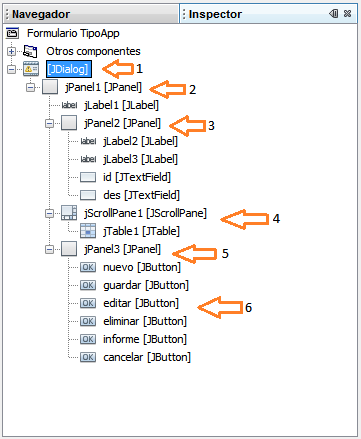This screenshot has width=361, height=439.
Task: Select des [JTextField] in tree
Action: [141, 195]
